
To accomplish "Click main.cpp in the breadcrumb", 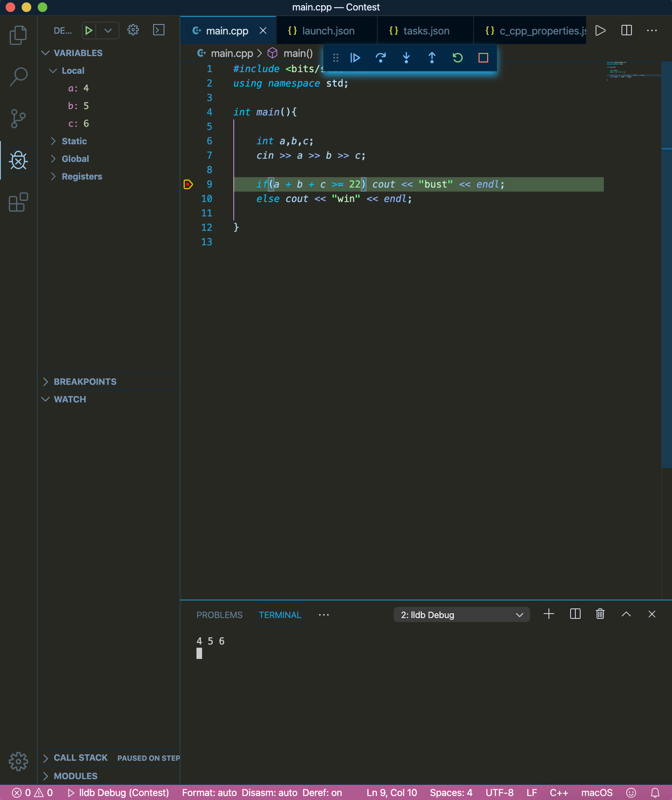I will (232, 53).
